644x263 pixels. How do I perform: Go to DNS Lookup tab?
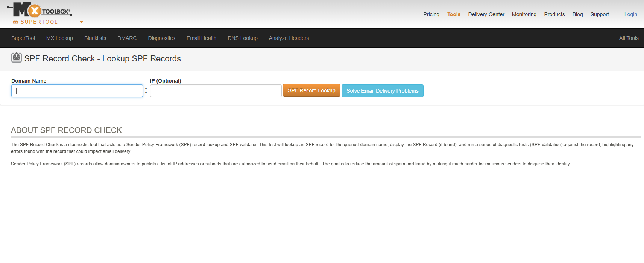(x=243, y=38)
